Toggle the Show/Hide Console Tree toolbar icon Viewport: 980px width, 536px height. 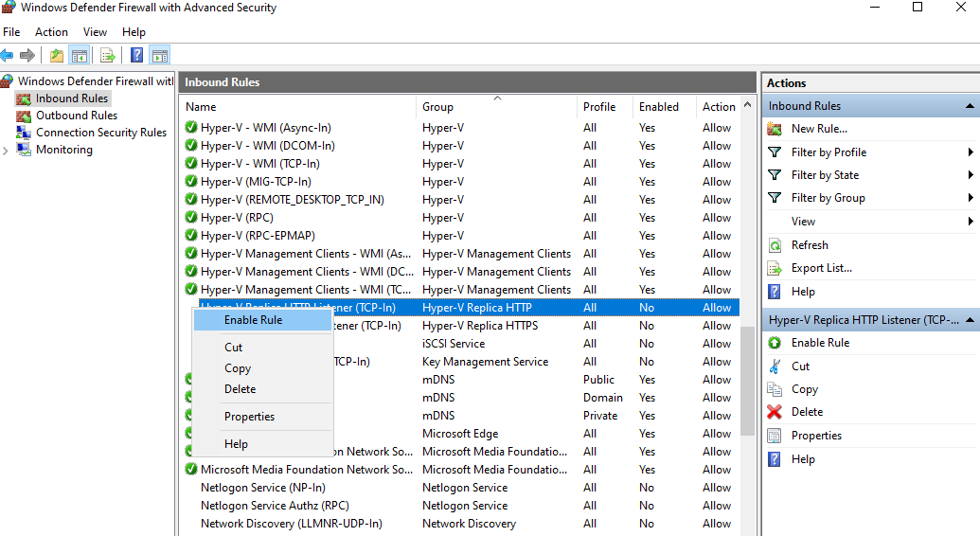pyautogui.click(x=80, y=56)
